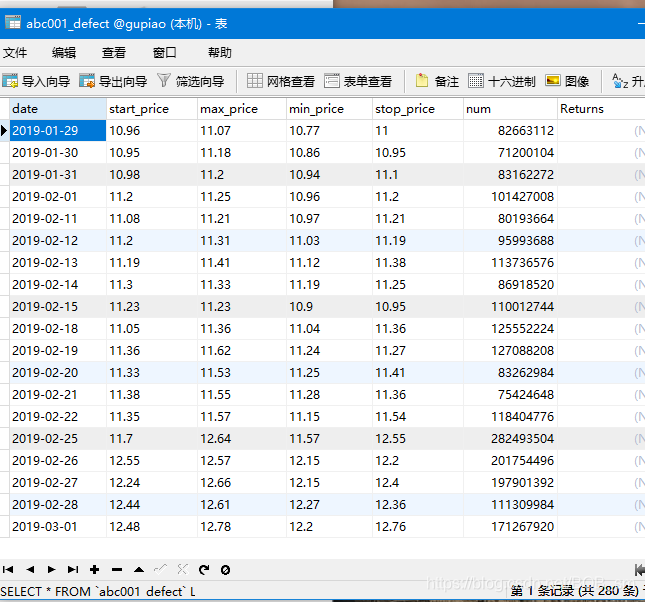Click the record count status (共 280 条)
Screen dimensions: 645x602
tap(575, 591)
